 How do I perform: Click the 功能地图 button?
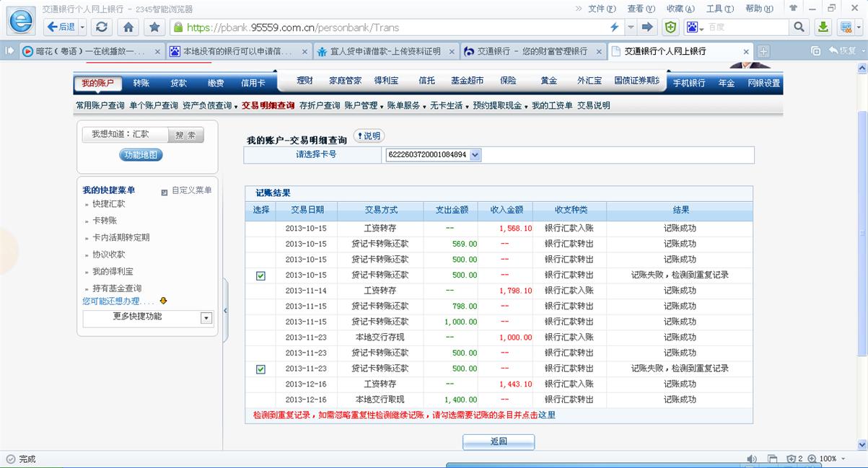click(140, 155)
